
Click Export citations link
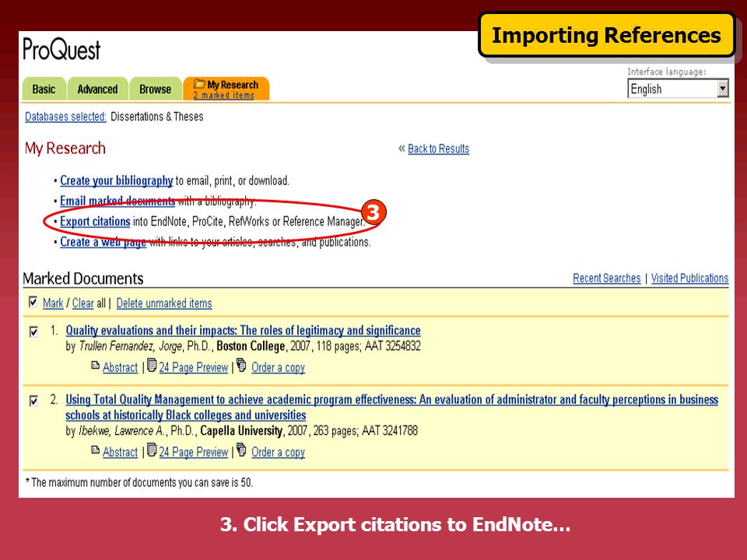95,222
